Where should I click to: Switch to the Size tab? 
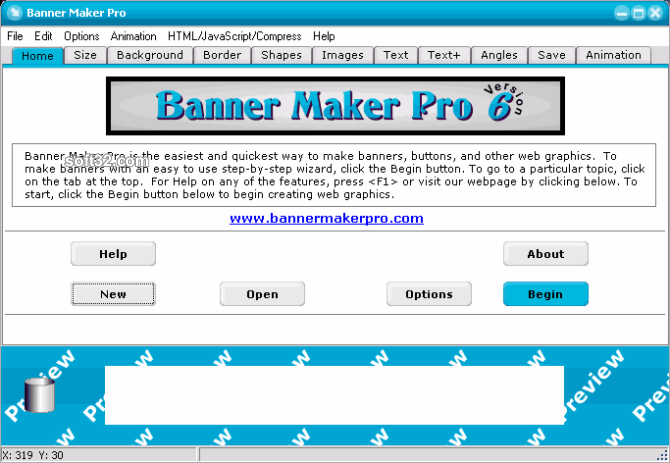click(x=85, y=55)
